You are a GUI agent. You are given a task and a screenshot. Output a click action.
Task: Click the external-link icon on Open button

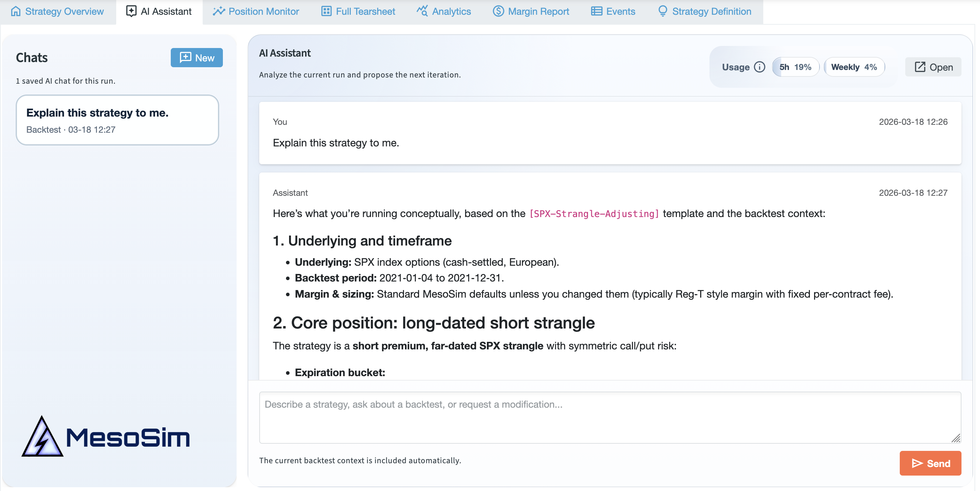[920, 67]
